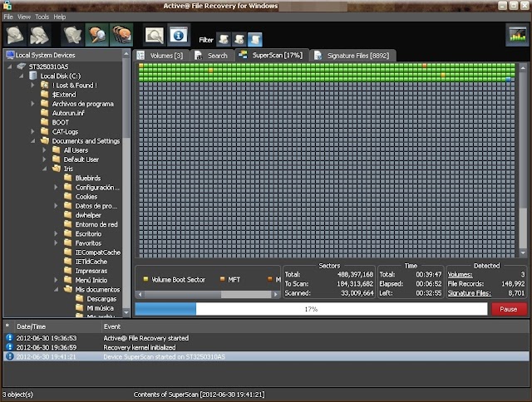Pause the running SuperScan
532x402 pixels.
point(509,309)
